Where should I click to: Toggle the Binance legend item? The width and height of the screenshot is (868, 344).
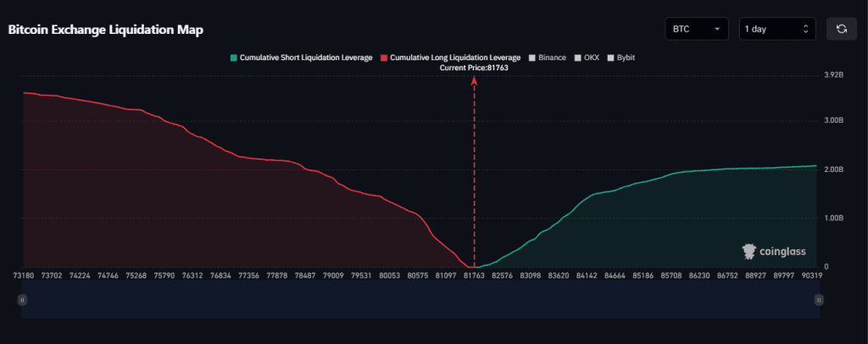(548, 58)
